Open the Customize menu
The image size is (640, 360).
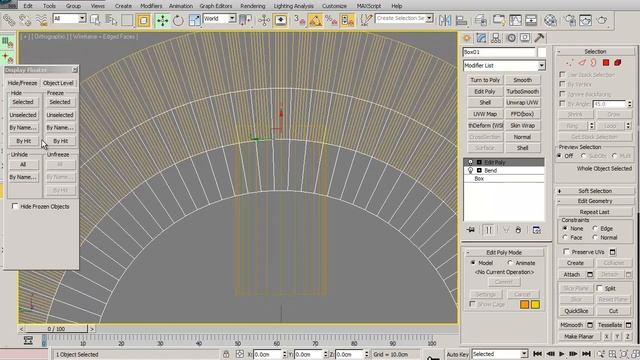pos(334,6)
